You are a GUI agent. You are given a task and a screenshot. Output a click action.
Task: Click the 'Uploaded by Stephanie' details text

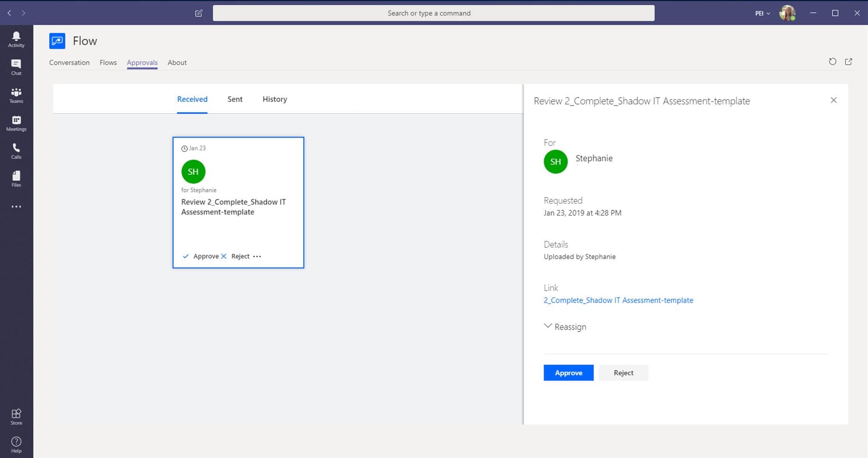(579, 257)
